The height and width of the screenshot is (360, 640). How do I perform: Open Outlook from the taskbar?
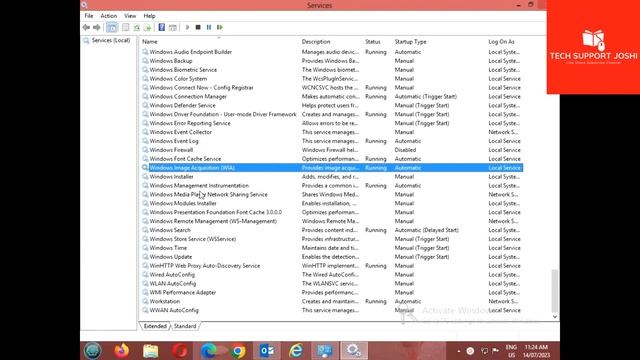pos(267,351)
